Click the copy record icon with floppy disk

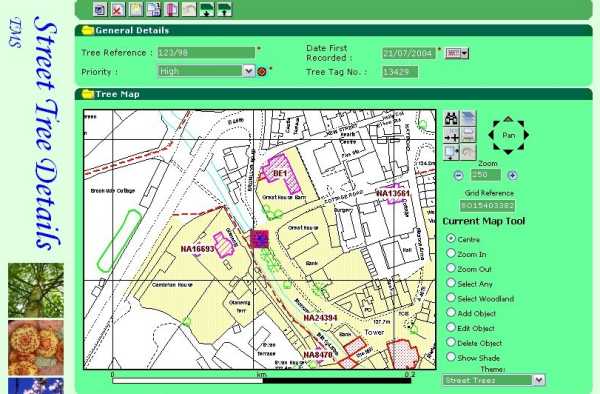pos(153,9)
